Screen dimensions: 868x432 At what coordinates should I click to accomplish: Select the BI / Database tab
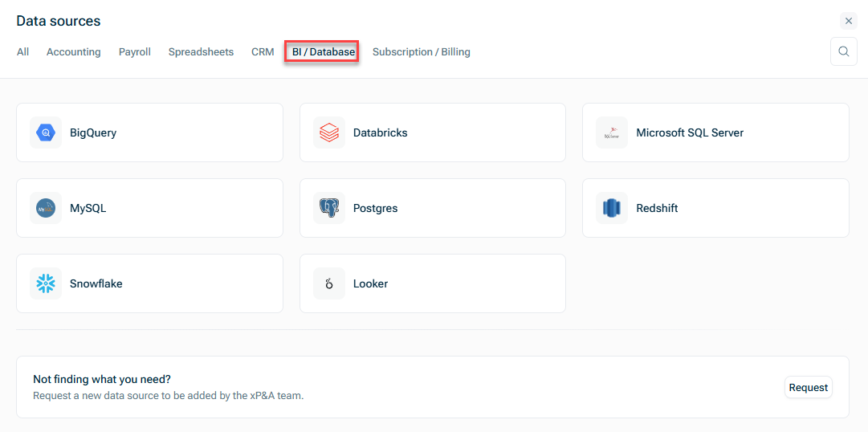coord(323,52)
